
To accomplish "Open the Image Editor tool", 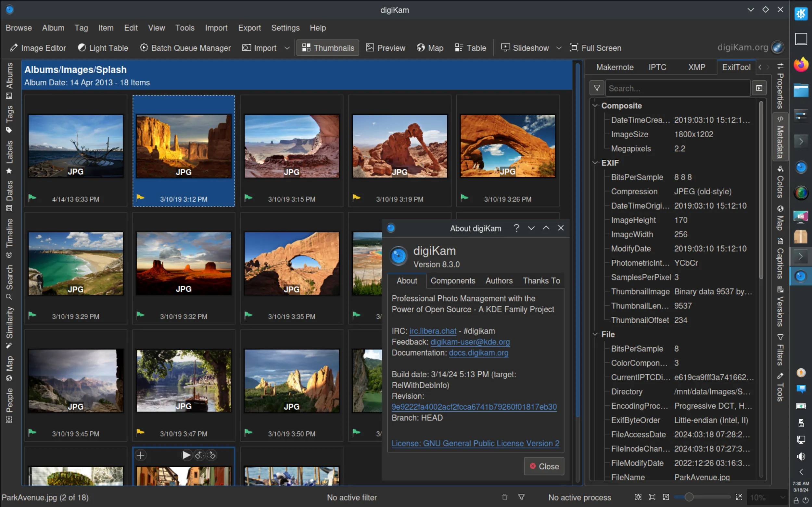I will (x=38, y=48).
